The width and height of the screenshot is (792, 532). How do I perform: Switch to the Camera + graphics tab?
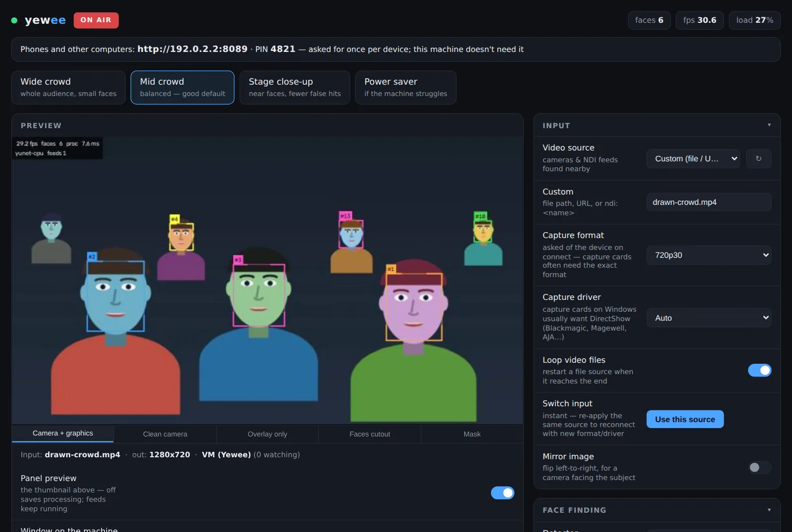pos(63,434)
